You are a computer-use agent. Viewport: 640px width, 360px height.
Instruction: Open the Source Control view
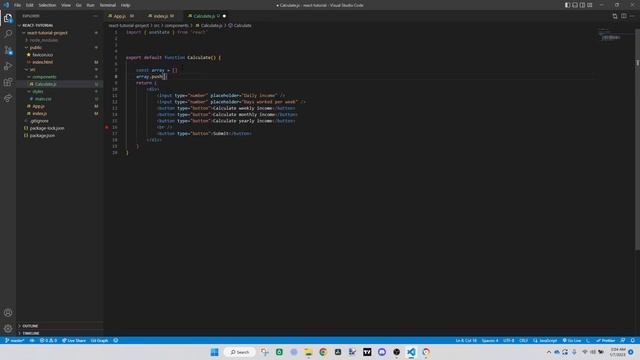click(x=8, y=50)
